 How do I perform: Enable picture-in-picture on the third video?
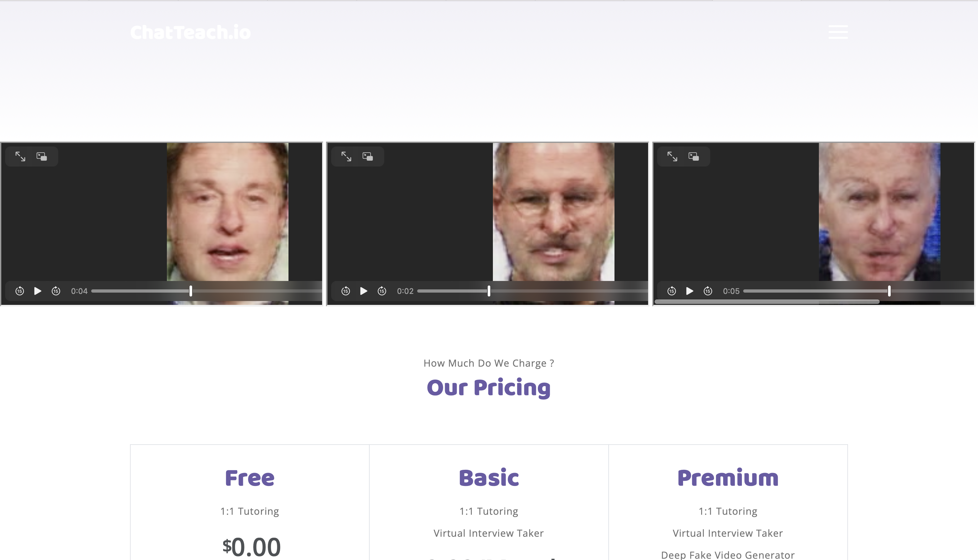pyautogui.click(x=694, y=156)
